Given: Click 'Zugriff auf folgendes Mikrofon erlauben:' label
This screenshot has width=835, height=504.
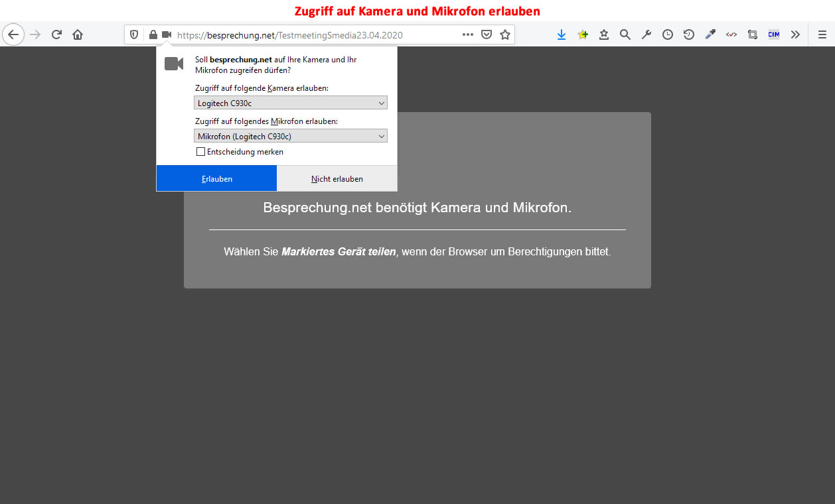Looking at the screenshot, I should pyautogui.click(x=266, y=121).
